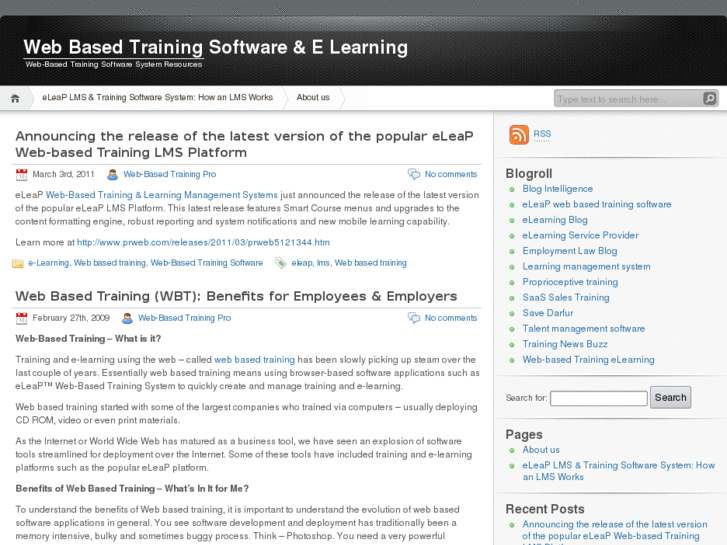Open About us link under Pages
Screen dimensions: 727x545
coord(541,450)
